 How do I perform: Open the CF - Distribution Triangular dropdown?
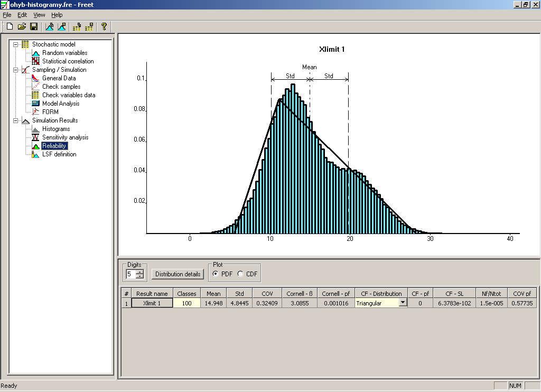[403, 303]
